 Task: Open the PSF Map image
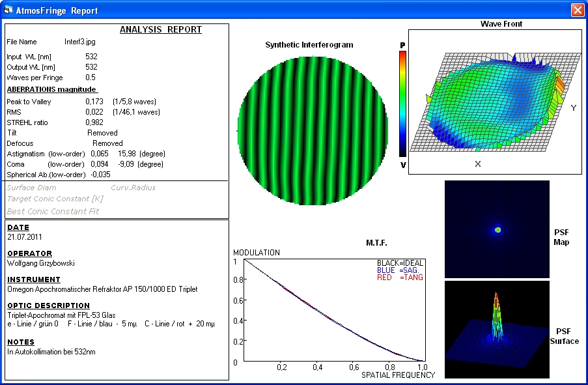click(497, 229)
